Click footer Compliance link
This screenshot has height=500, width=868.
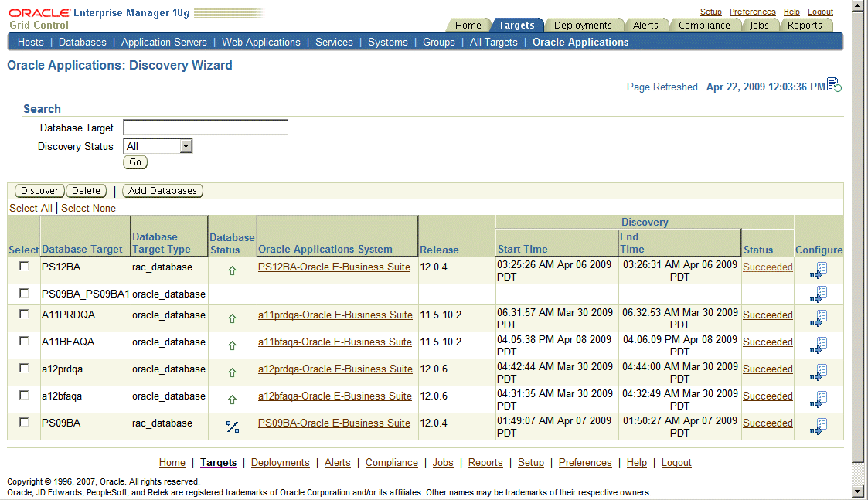pyautogui.click(x=391, y=462)
